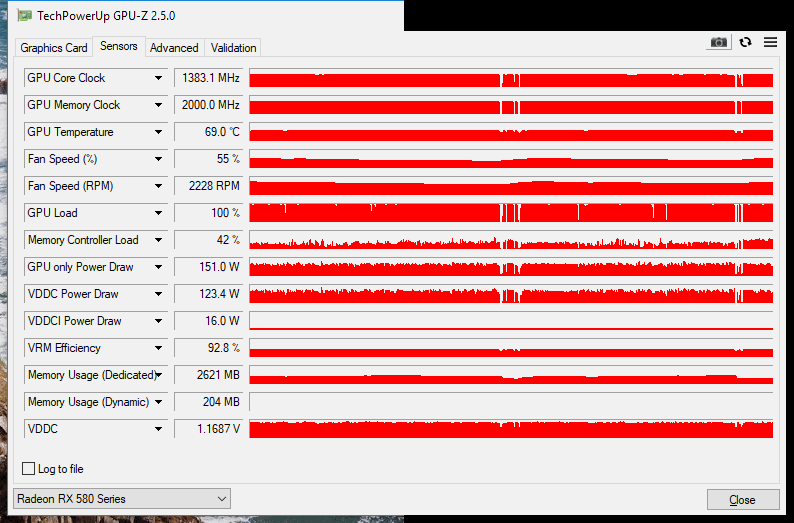The image size is (794, 523).
Task: Expand the GPU Load dropdown
Action: pos(158,213)
